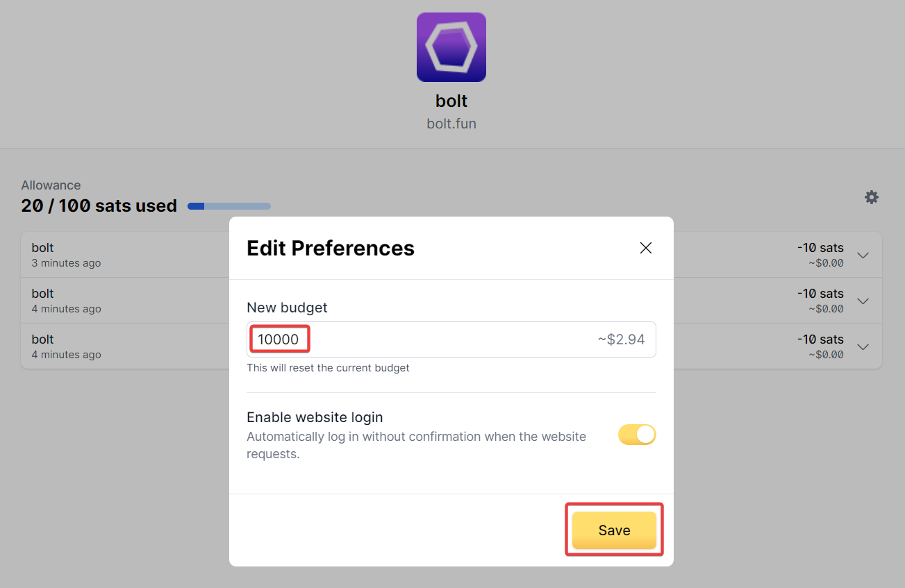Save the edited preferences
Screen dimensions: 905x588
614,530
